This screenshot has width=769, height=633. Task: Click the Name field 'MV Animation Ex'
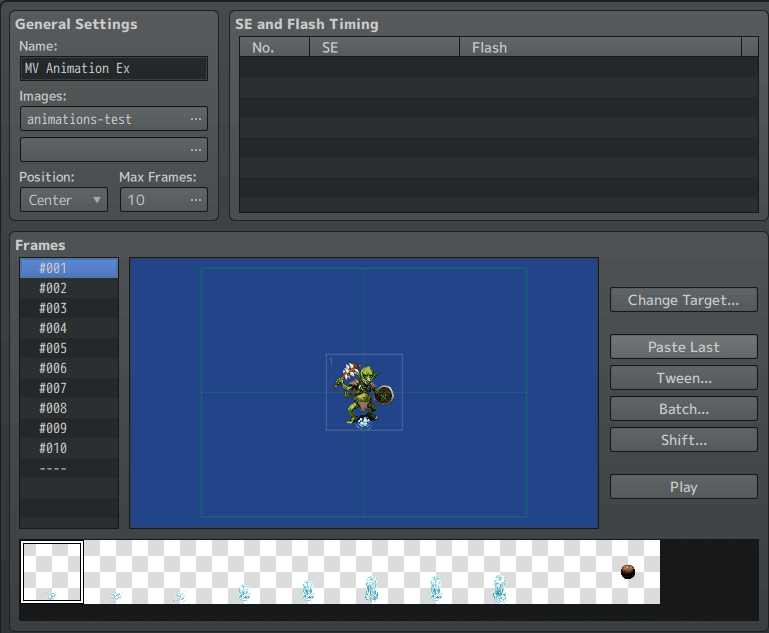(x=114, y=68)
